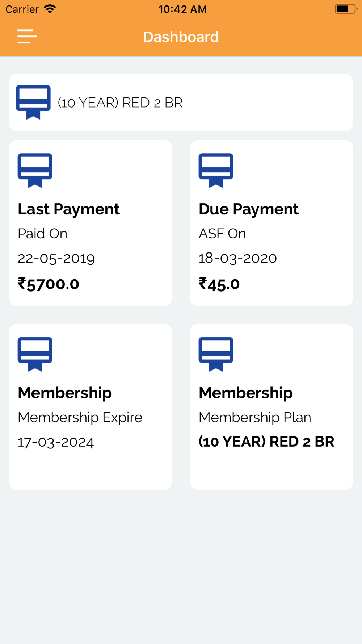The width and height of the screenshot is (362, 644).
Task: Select expiry date 17-03-2024
Action: pyautogui.click(x=56, y=442)
